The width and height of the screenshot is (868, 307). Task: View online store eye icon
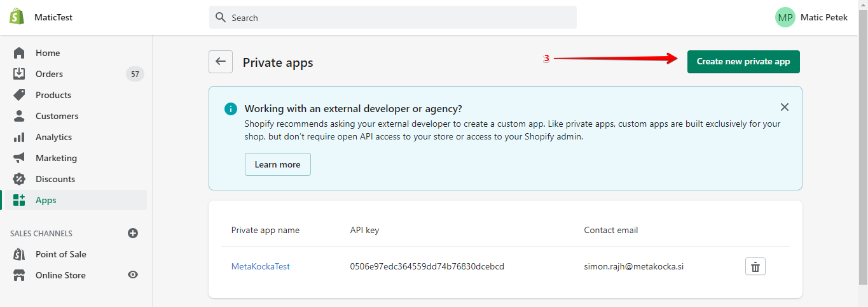[x=133, y=275]
